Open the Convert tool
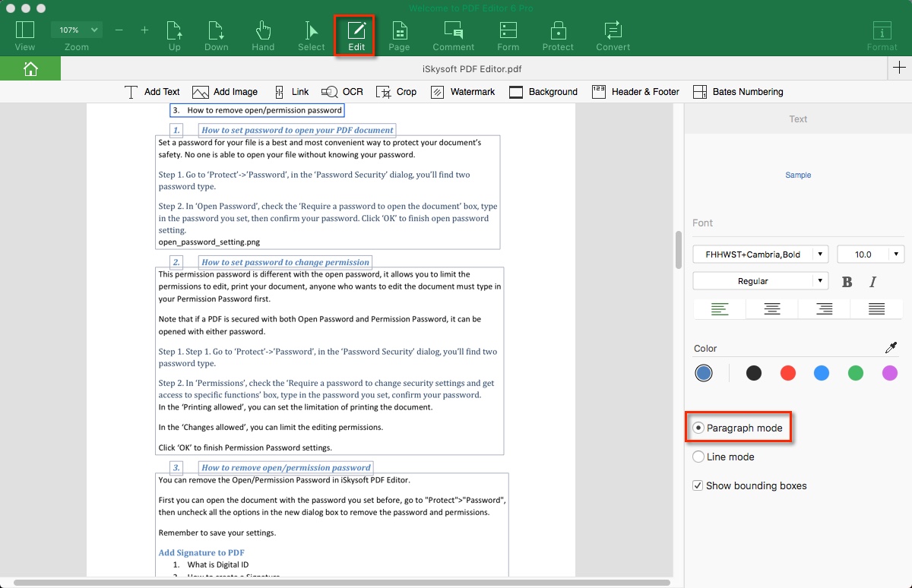Image resolution: width=912 pixels, height=588 pixels. (613, 34)
